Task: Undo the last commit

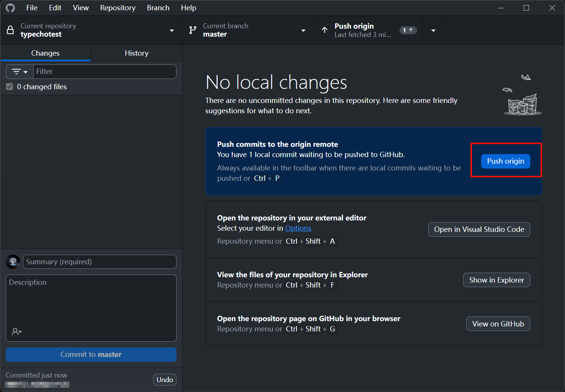Action: tap(165, 380)
